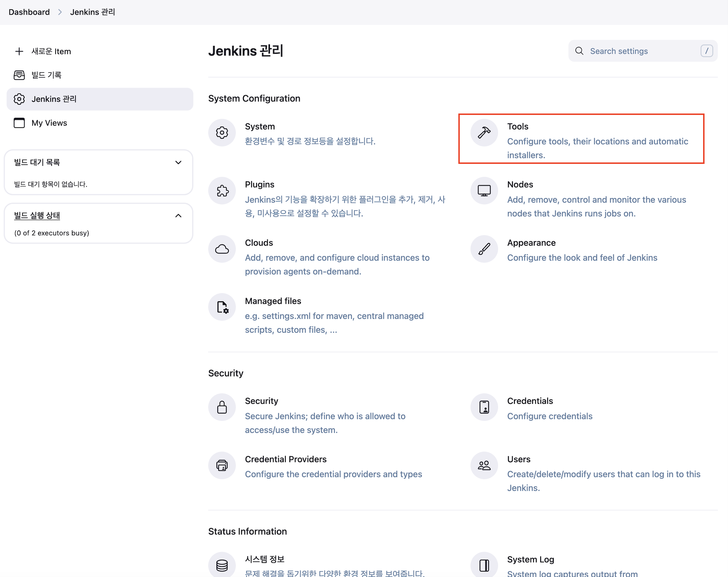Click '(0 of 2 executors busy)' text

pos(52,233)
